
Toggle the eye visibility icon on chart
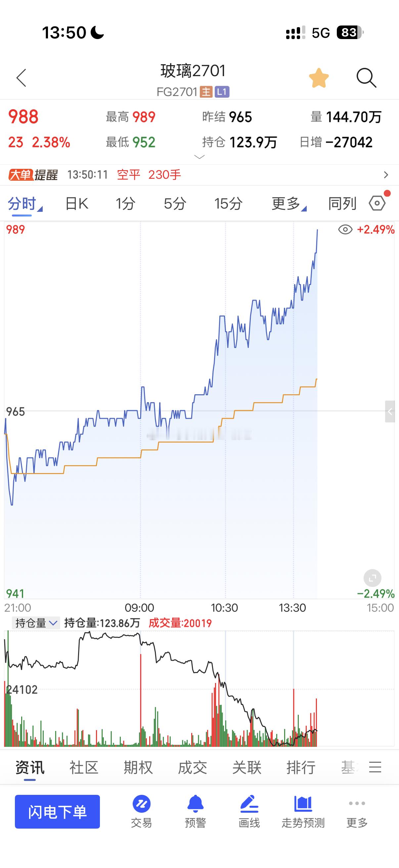click(x=345, y=230)
